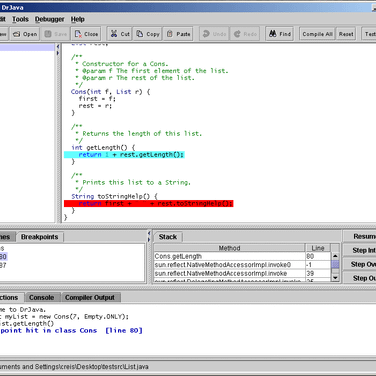The height and width of the screenshot is (376, 376).
Task: Click the Line column header
Action: click(x=318, y=248)
